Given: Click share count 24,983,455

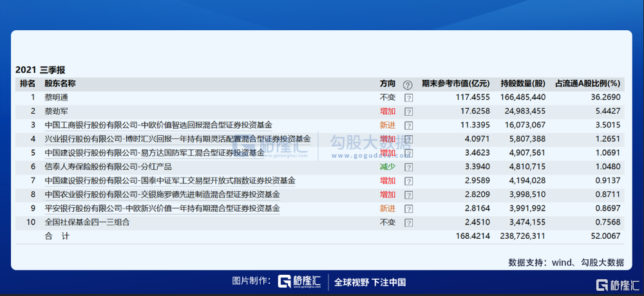Looking at the screenshot, I should pos(525,112).
